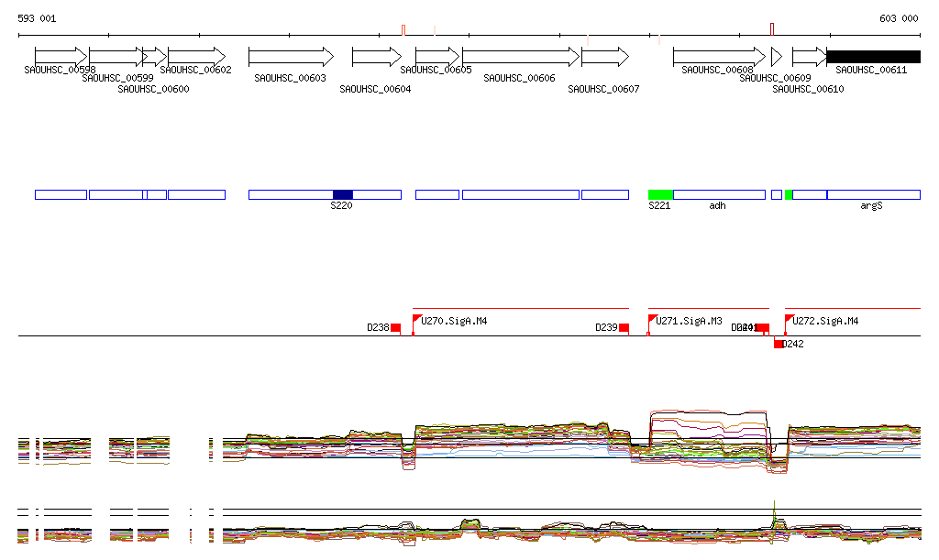
Task: Select blue segment box under SAOUHSC_00606
Action: [521, 194]
